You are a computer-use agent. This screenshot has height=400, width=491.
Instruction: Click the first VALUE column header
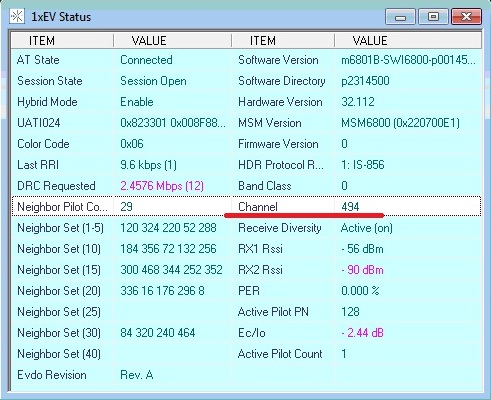172,41
